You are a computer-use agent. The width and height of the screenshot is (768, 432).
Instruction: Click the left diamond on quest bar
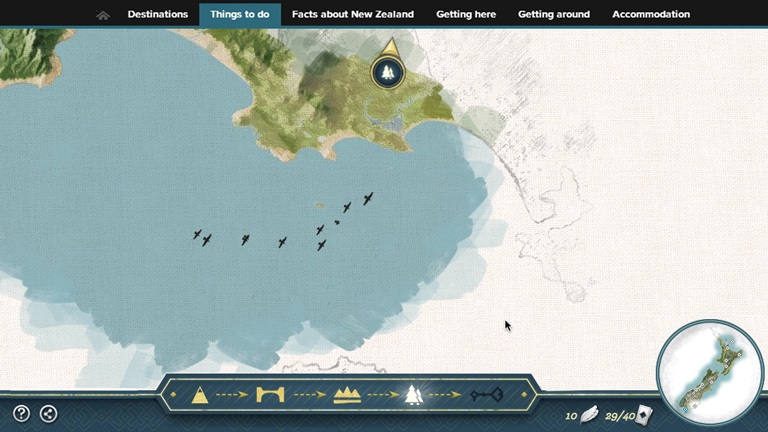[x=173, y=394]
